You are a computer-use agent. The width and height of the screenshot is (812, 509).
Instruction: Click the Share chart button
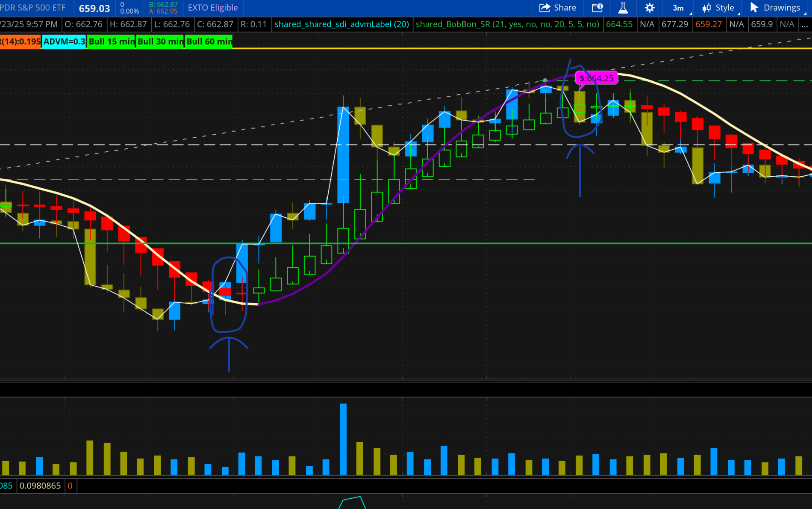click(x=557, y=8)
